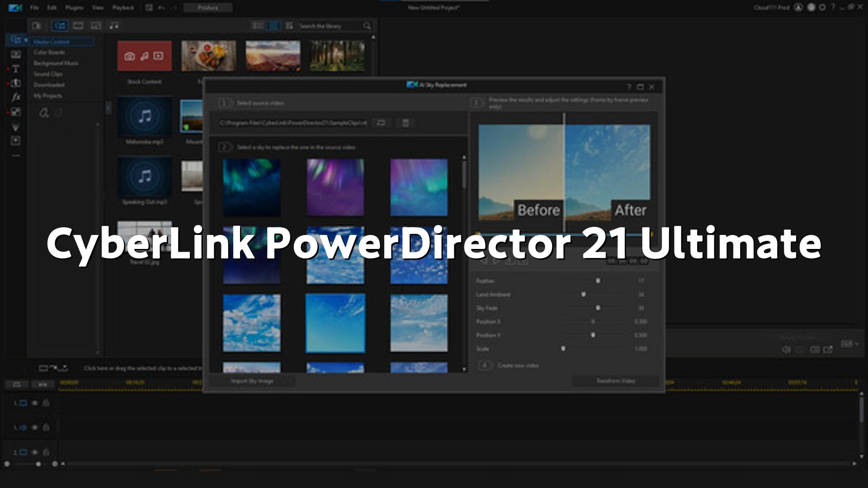Click the Import Sky Image button

pos(252,381)
